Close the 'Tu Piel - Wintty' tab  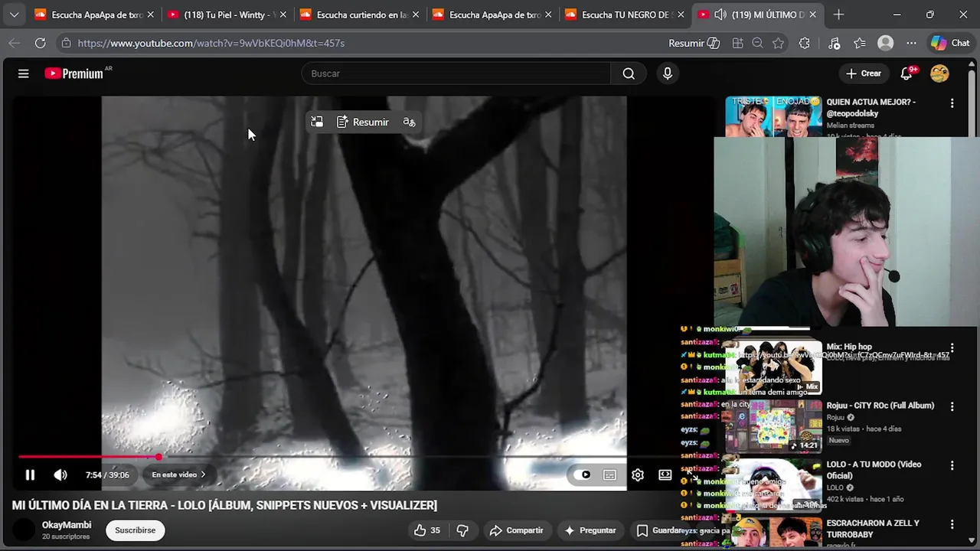coord(283,15)
